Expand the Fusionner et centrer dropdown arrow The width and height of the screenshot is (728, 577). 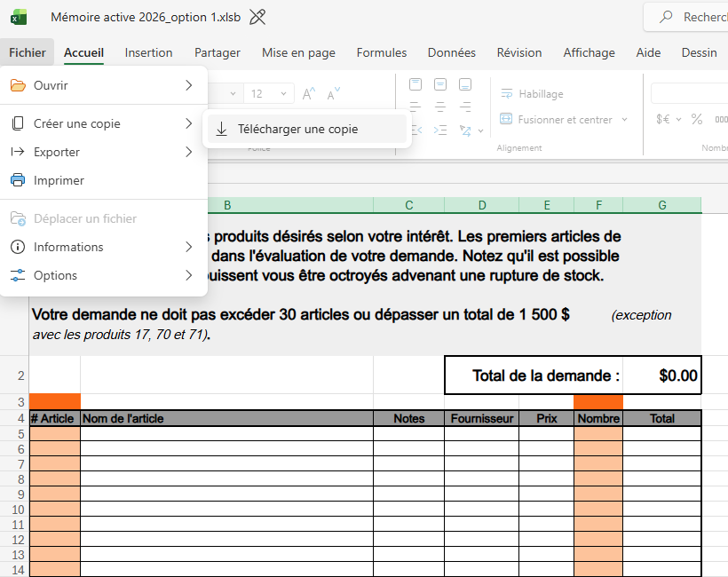624,120
